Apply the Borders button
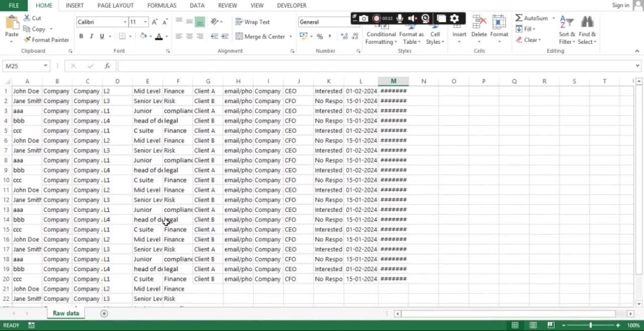This screenshot has height=331, width=644. (122, 36)
